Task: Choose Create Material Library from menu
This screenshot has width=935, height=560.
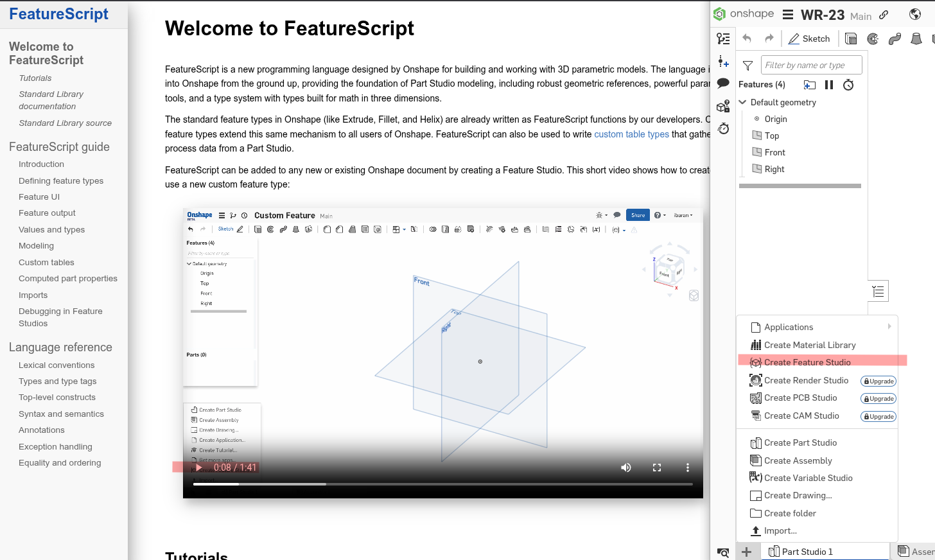Action: (x=810, y=345)
